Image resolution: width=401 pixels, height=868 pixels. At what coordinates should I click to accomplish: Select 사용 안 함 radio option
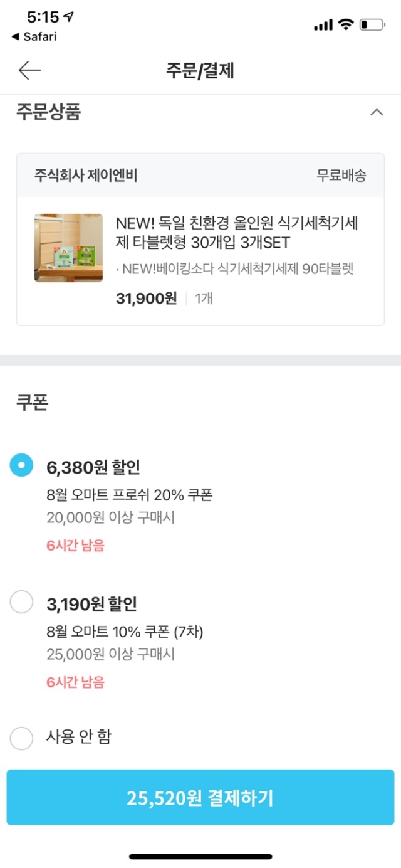[21, 738]
